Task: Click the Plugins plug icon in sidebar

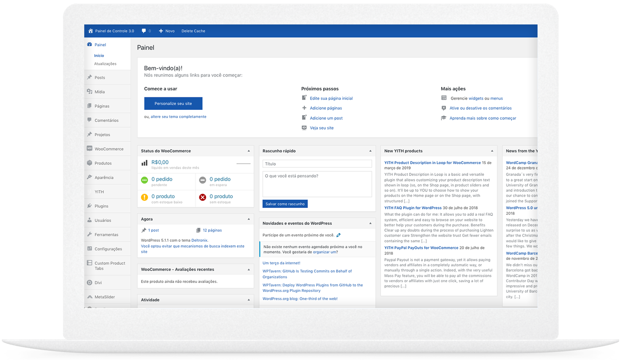Action: [x=90, y=206]
